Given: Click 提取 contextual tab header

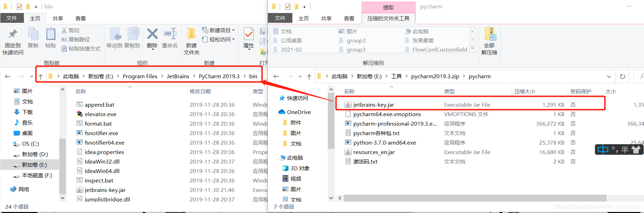Looking at the screenshot, I should pyautogui.click(x=388, y=7).
